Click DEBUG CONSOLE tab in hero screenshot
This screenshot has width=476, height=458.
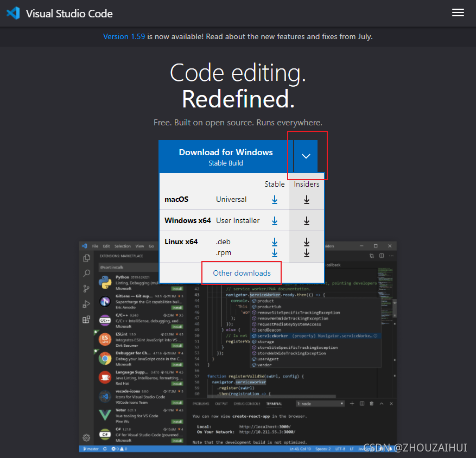(247, 404)
